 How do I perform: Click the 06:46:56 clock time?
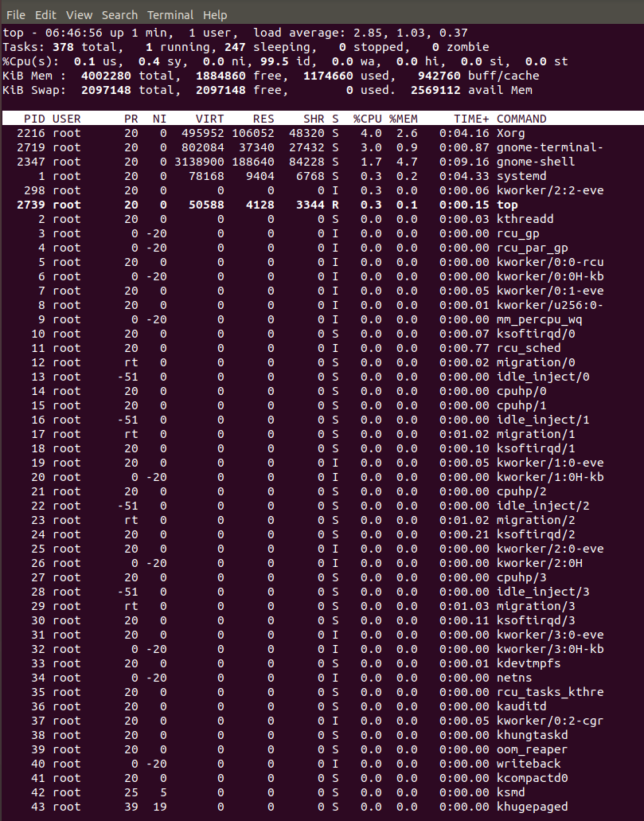click(74, 33)
